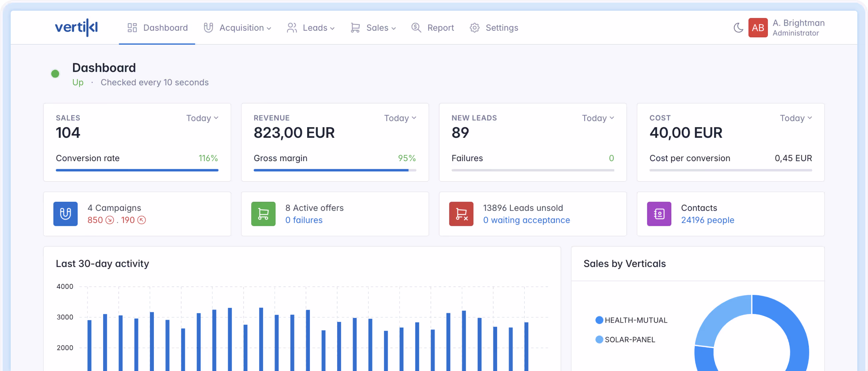Click the purple Contacts address book icon

pyautogui.click(x=659, y=214)
